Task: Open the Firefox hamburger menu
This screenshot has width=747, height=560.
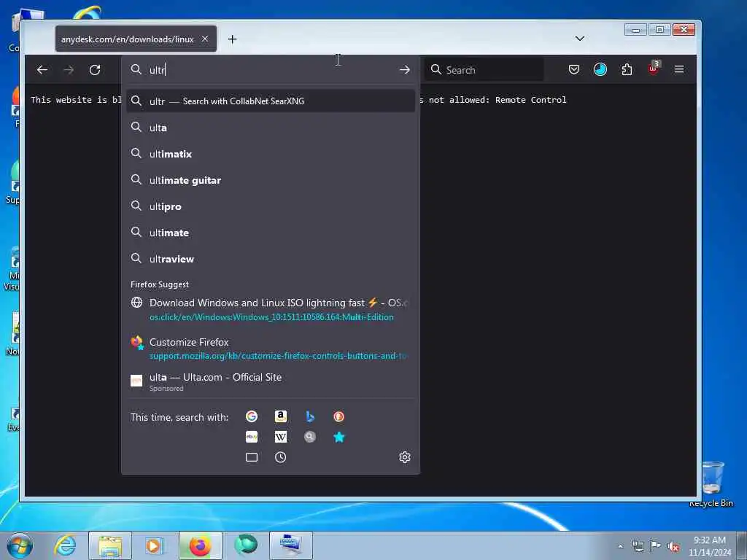Action: coord(679,69)
